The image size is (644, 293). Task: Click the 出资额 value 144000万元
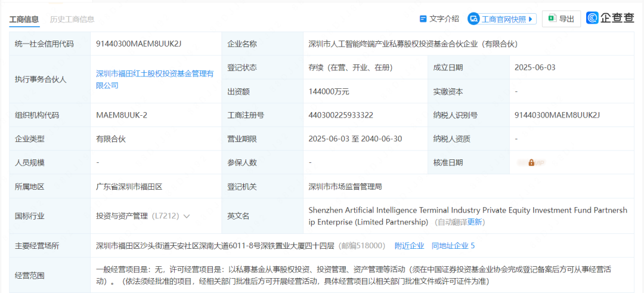tap(329, 91)
